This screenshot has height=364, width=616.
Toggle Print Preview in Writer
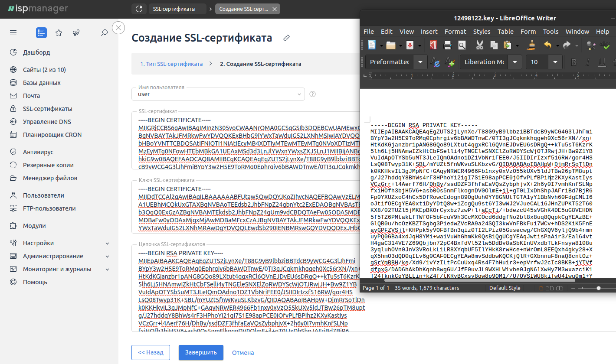click(x=462, y=45)
